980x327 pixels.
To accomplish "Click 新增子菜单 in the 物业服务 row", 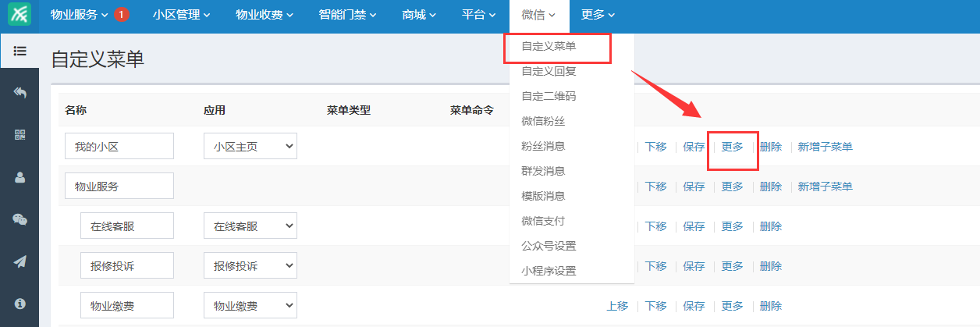I will [826, 187].
